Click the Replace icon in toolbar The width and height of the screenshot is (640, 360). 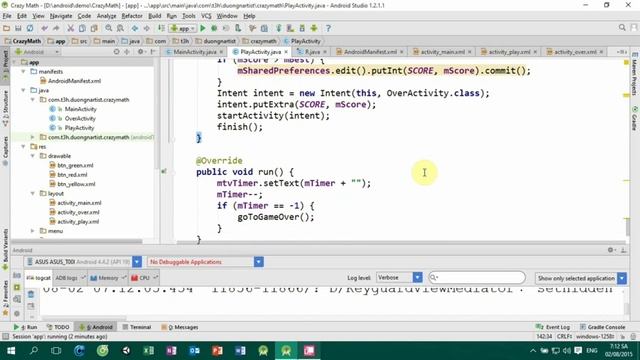[120, 28]
